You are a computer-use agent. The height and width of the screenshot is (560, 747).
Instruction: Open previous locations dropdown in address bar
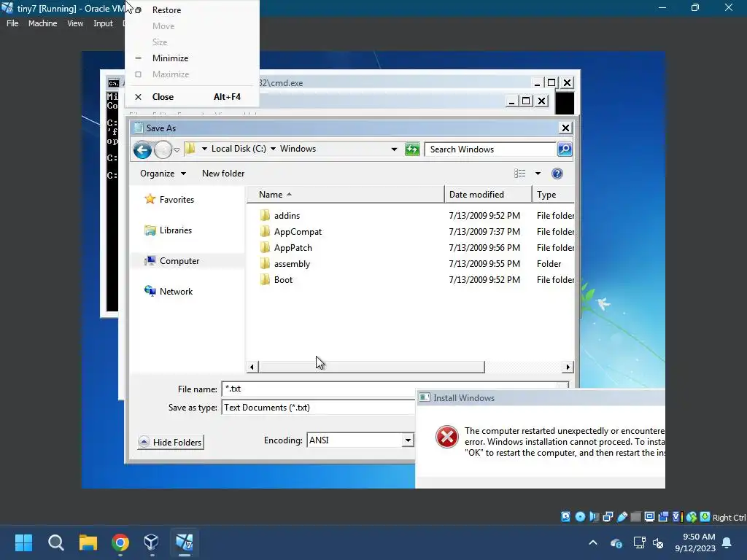click(394, 149)
